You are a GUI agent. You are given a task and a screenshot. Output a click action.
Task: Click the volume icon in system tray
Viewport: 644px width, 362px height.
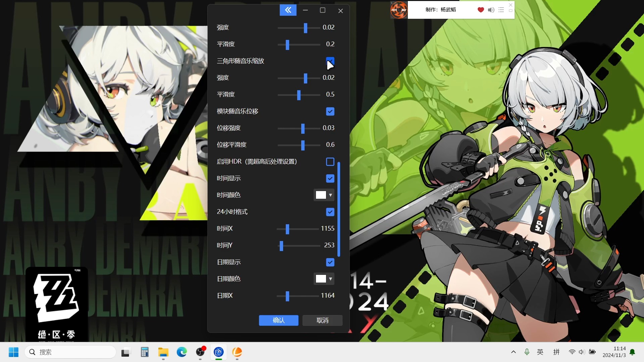pos(582,352)
